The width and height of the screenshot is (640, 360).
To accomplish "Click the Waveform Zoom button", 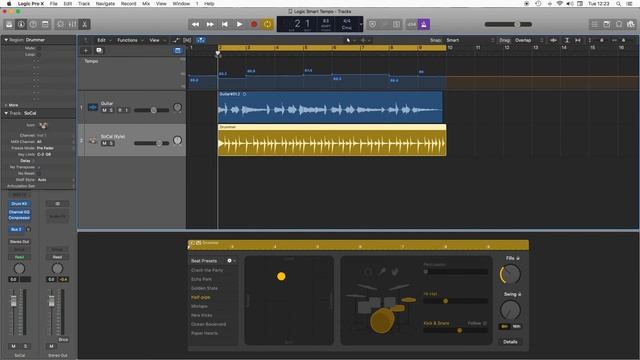I will pos(553,40).
